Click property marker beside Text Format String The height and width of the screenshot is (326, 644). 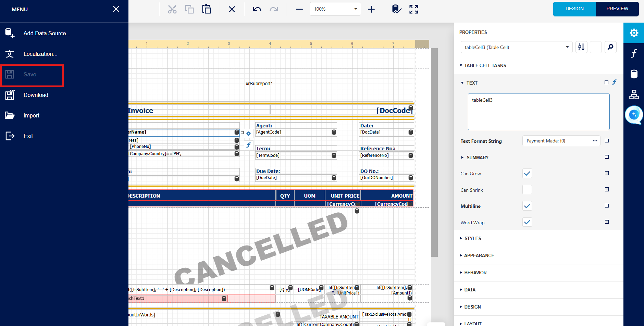pyautogui.click(x=607, y=141)
